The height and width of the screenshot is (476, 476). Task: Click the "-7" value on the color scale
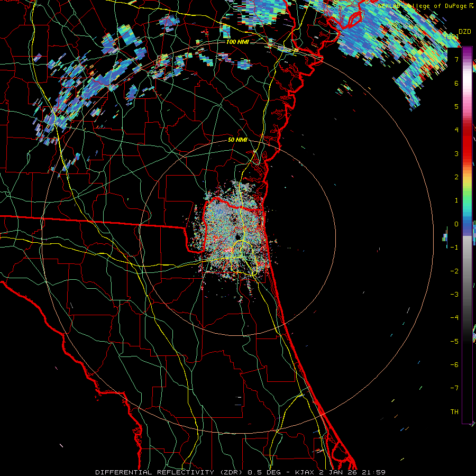pyautogui.click(x=454, y=388)
